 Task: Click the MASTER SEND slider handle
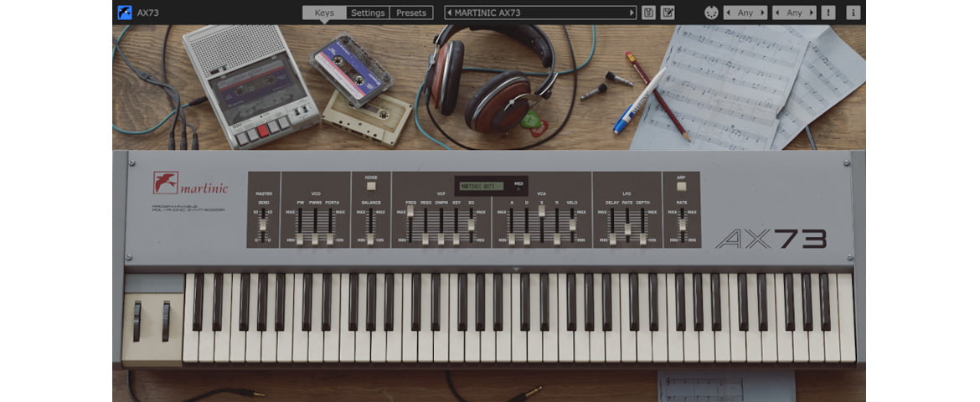click(x=263, y=224)
